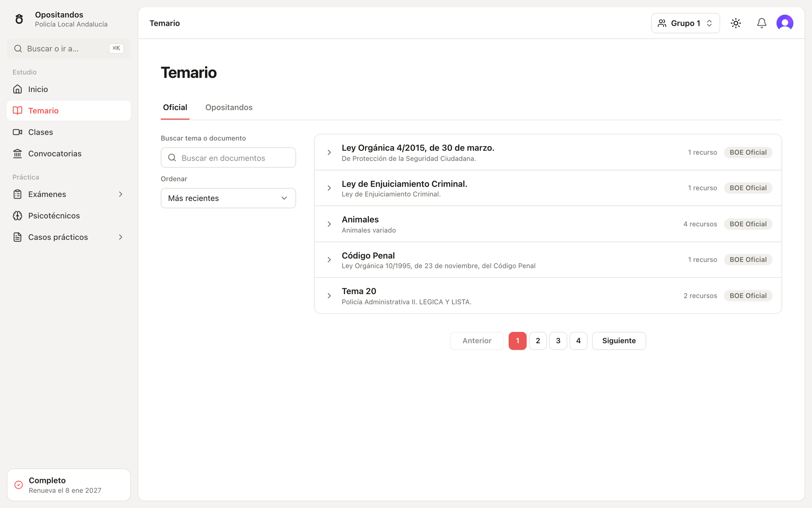Go to Psicotécnicos section

click(69, 216)
